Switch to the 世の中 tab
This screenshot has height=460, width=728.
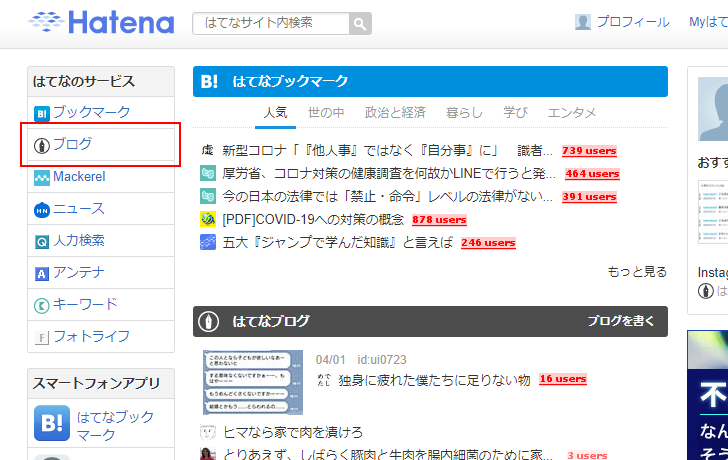tap(326, 112)
